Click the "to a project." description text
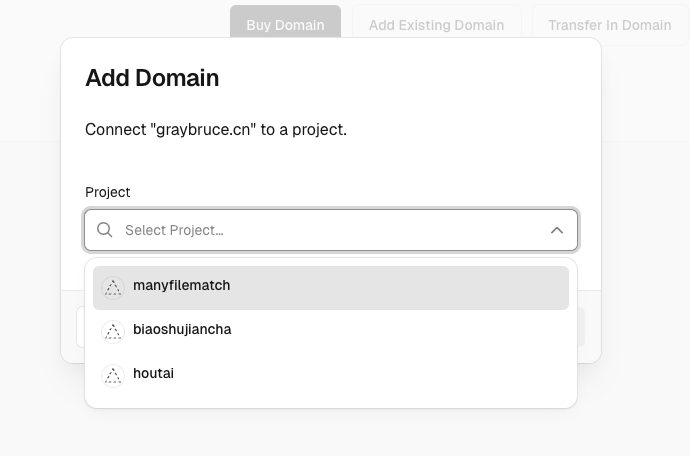The width and height of the screenshot is (690, 456). click(304, 130)
